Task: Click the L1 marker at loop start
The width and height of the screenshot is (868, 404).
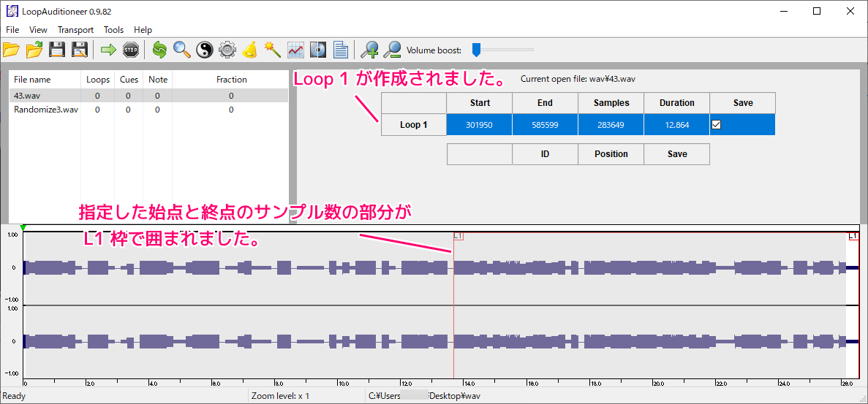Action: point(458,236)
